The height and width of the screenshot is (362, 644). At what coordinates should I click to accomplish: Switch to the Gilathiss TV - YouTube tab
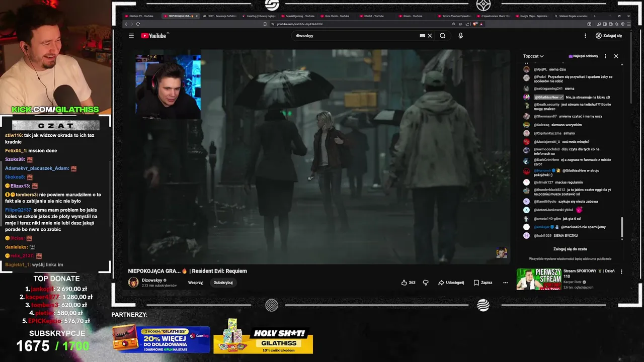pos(141,16)
